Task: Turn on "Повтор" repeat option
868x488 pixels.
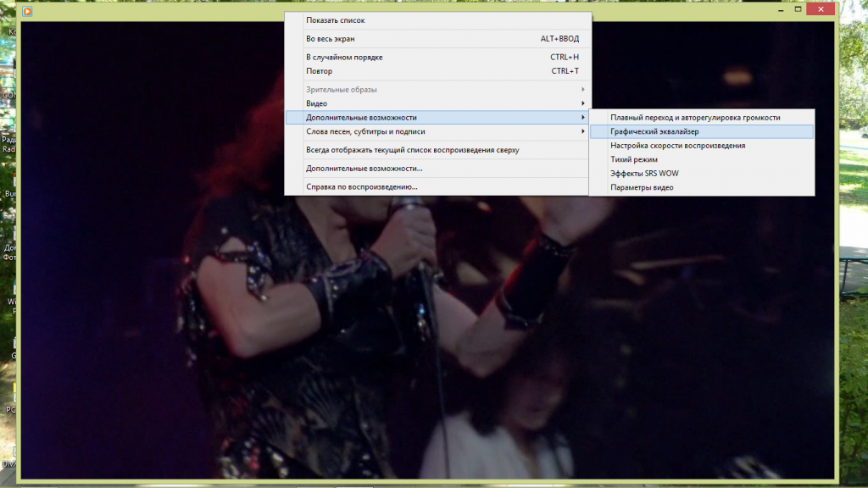Action: 437,71
